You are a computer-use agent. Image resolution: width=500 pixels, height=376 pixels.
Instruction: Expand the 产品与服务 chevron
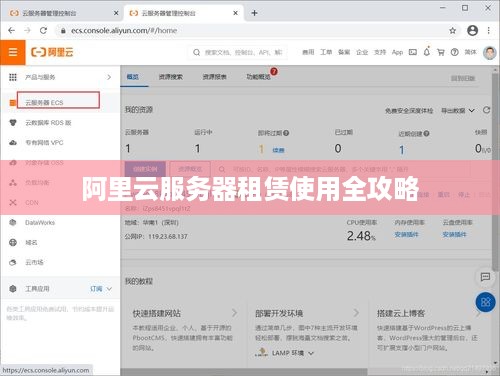point(109,77)
